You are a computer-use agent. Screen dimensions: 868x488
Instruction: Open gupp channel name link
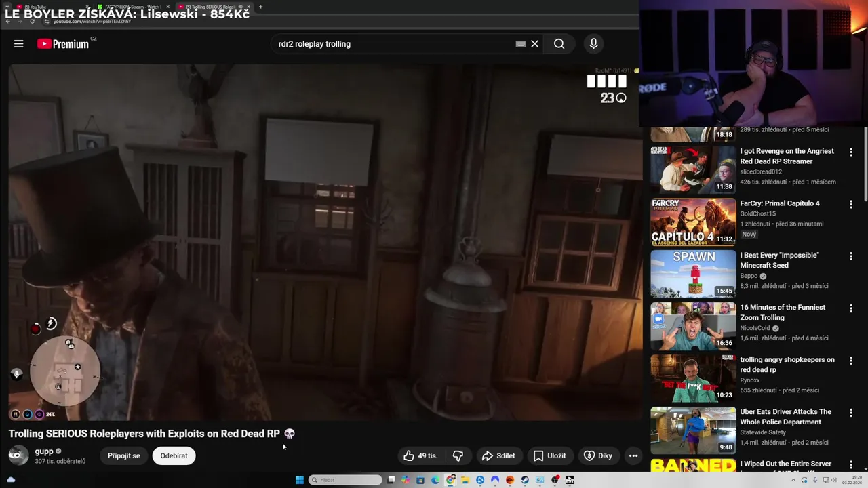(44, 451)
